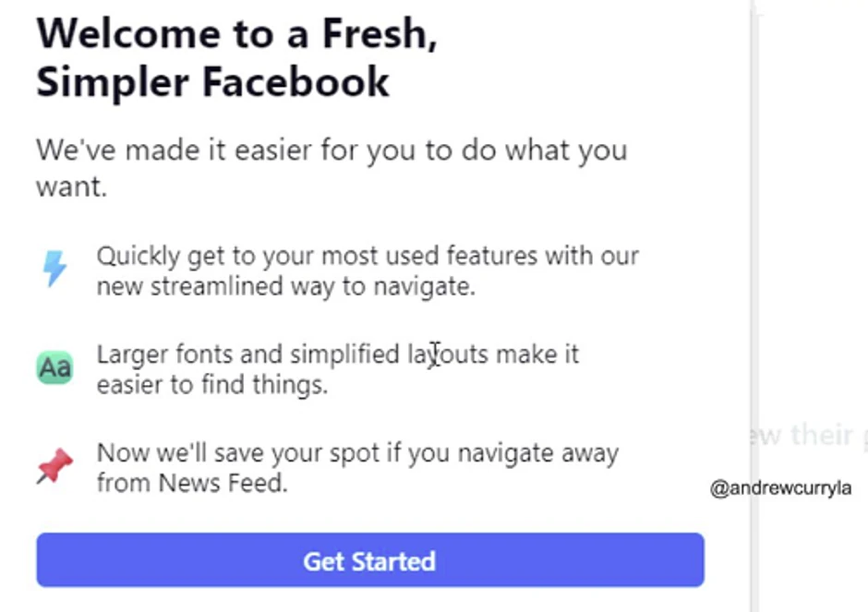
Task: Click the word "navigate" in pushpin description
Action: coord(505,453)
